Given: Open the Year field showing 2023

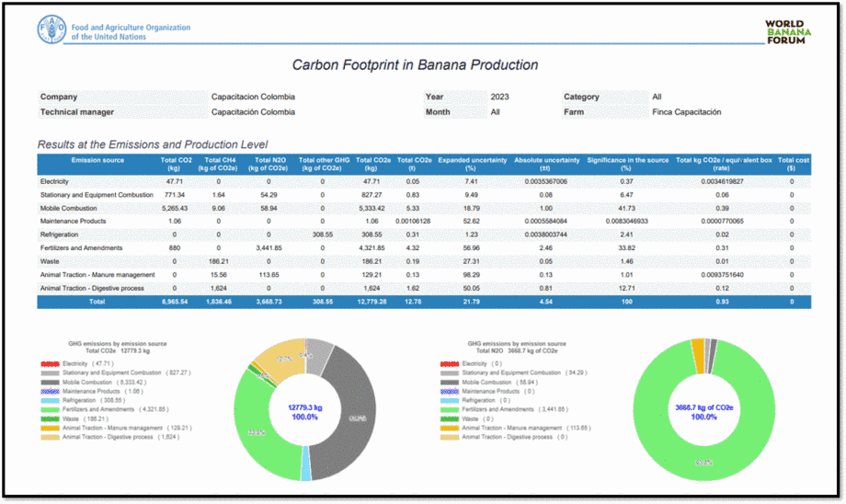Looking at the screenshot, I should click(x=499, y=97).
